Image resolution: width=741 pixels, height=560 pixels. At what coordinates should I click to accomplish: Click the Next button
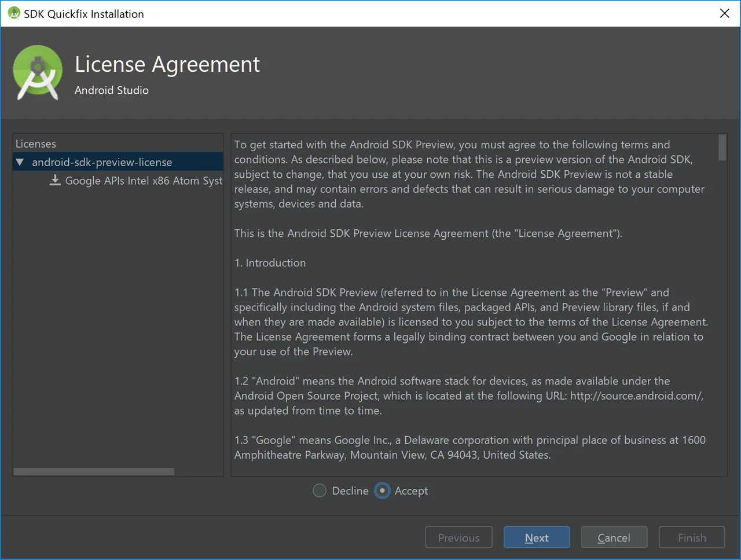tap(537, 537)
